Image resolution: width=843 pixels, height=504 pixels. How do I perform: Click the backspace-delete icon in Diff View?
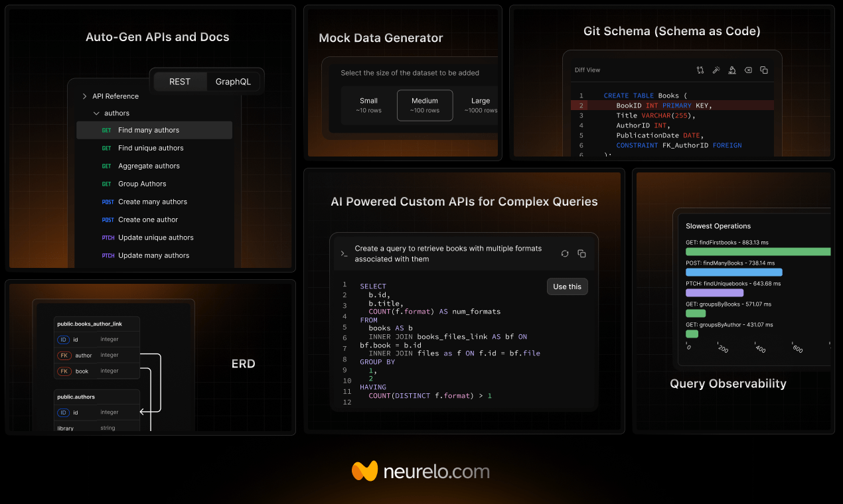(748, 70)
